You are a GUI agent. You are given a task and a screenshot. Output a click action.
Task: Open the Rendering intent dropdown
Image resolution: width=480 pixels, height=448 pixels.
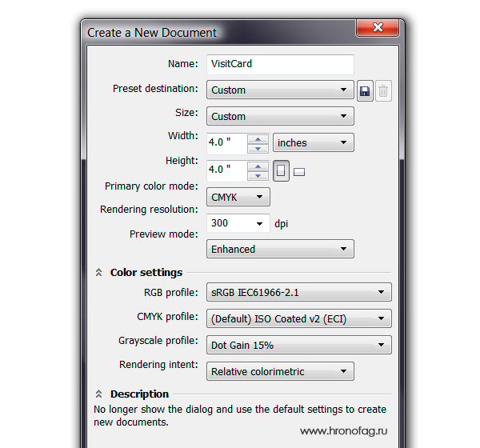[x=280, y=372]
